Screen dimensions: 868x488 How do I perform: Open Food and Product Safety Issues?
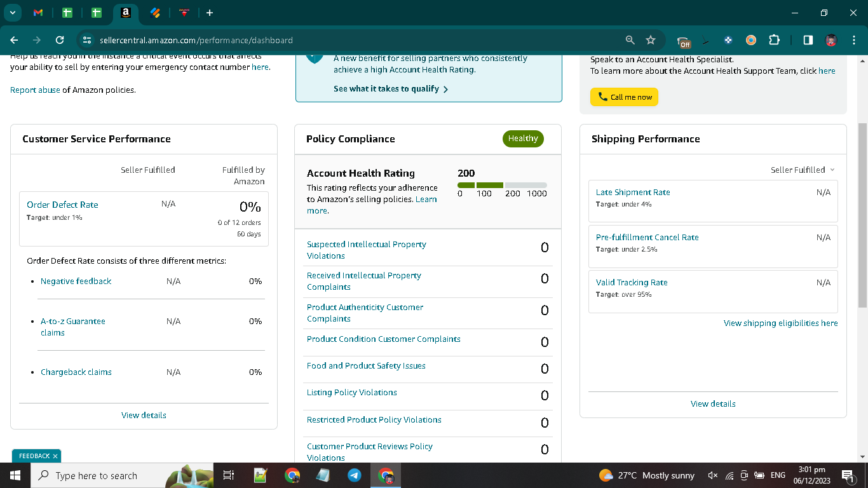pos(366,365)
